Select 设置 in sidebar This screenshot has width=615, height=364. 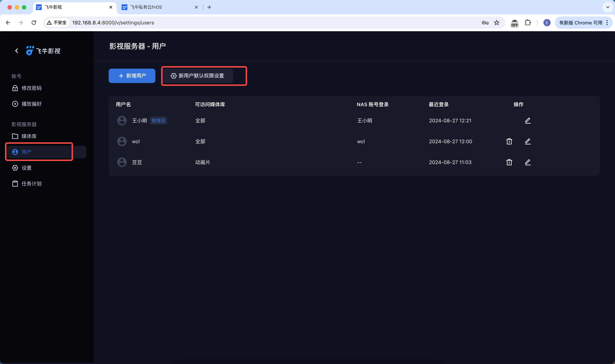point(26,168)
